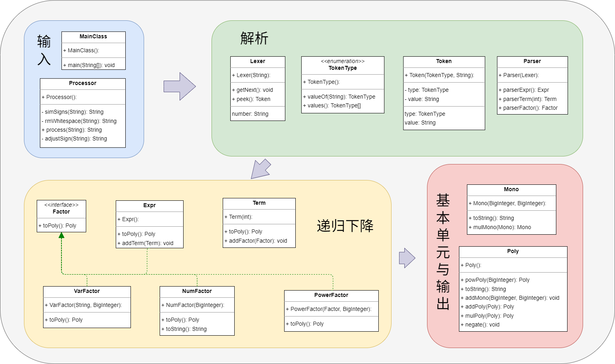Click the diagonal arrow below the parsing section
Screen dimensions: 615x364
[261, 169]
